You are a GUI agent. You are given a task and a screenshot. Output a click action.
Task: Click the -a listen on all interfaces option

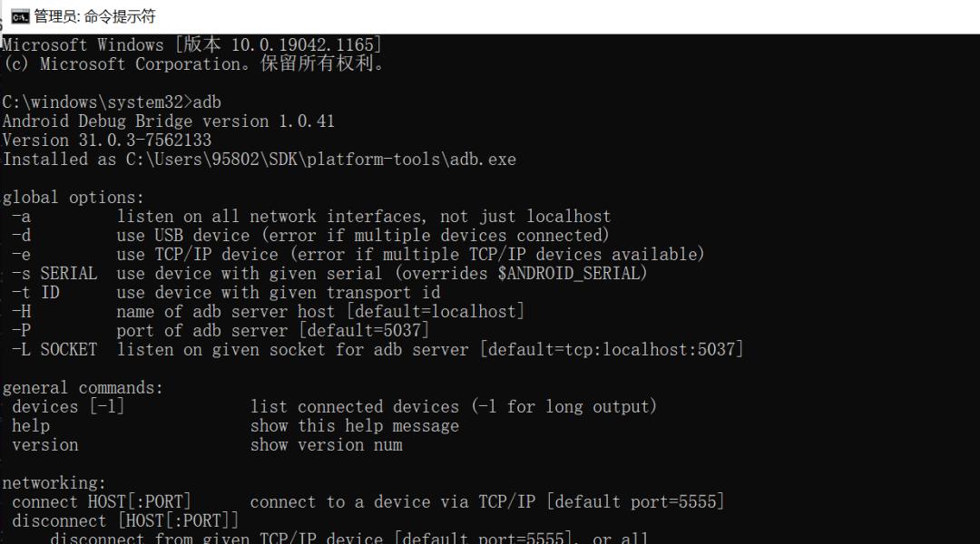(x=310, y=216)
